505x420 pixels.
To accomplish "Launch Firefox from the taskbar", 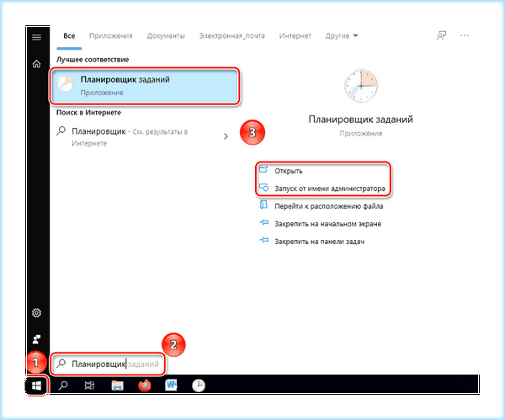I will [145, 385].
